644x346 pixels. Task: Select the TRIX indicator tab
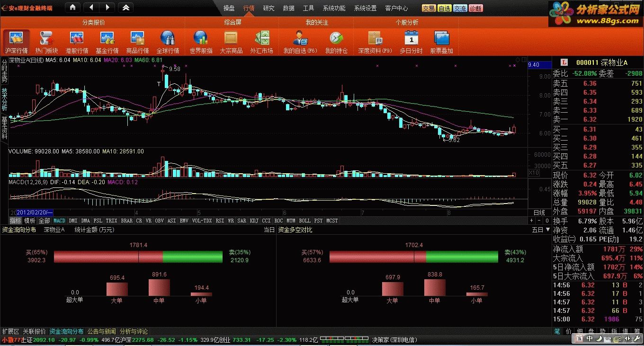click(111, 221)
